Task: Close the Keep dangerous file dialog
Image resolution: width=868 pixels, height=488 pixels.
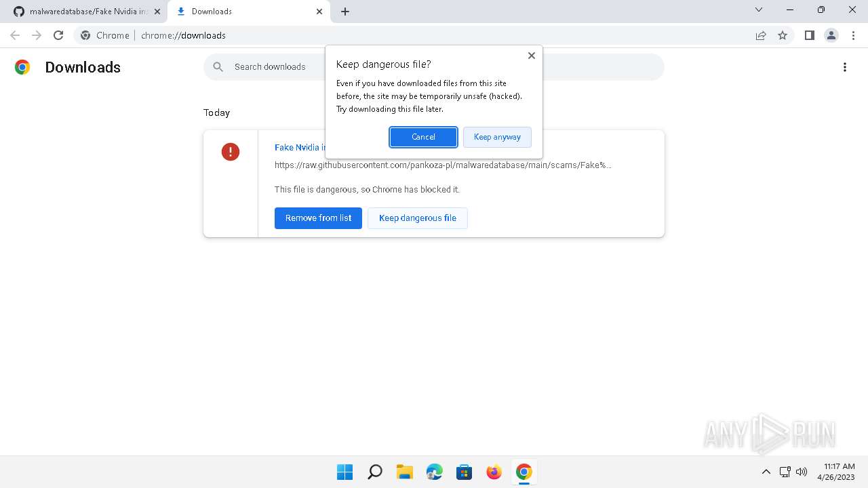Action: point(532,56)
